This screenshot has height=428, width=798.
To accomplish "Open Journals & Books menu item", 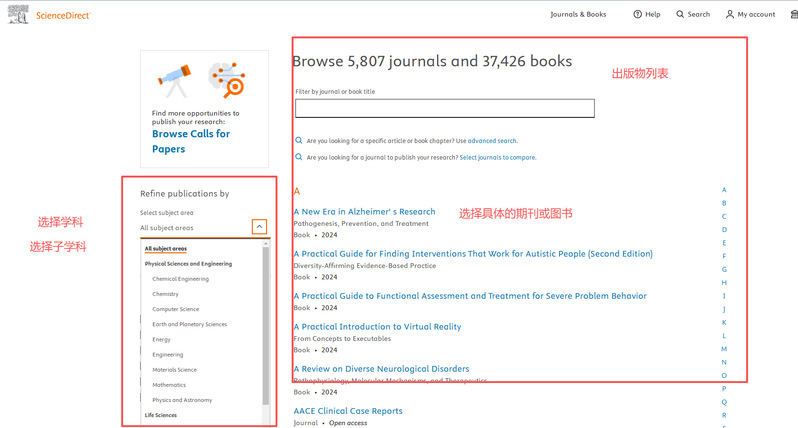I will click(578, 15).
